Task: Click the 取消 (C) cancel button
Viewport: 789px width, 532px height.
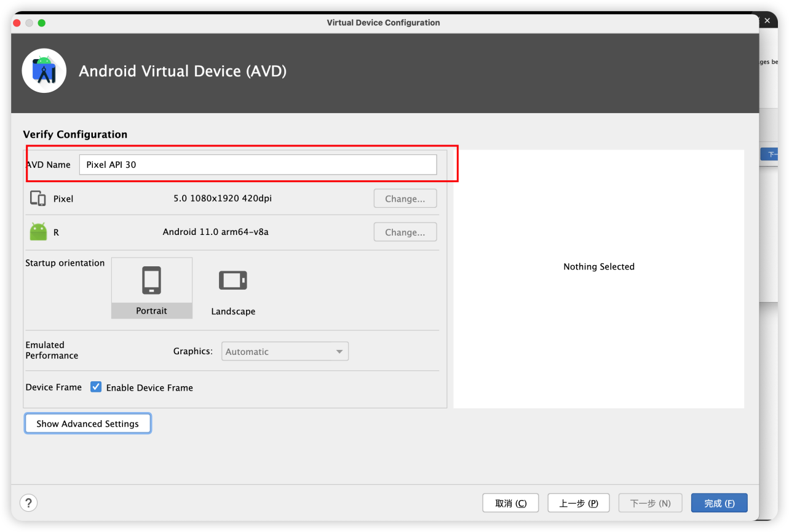Action: coord(510,503)
